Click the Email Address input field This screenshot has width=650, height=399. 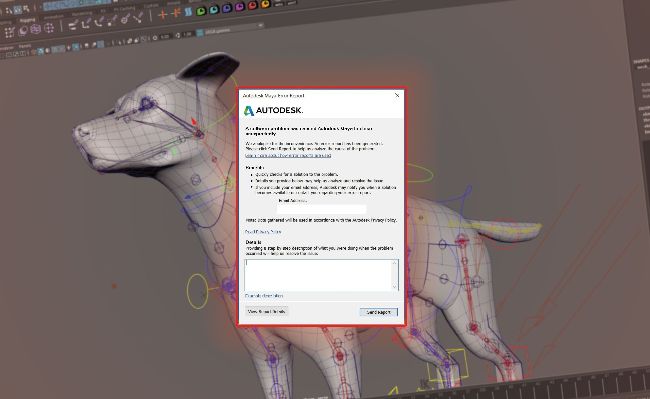[322, 209]
